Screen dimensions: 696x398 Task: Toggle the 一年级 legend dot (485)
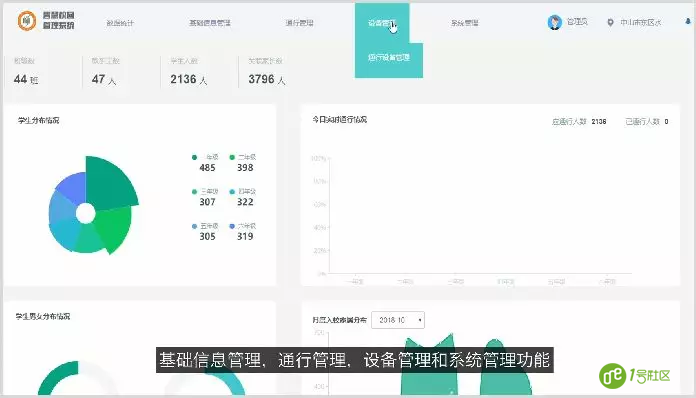[x=194, y=157]
